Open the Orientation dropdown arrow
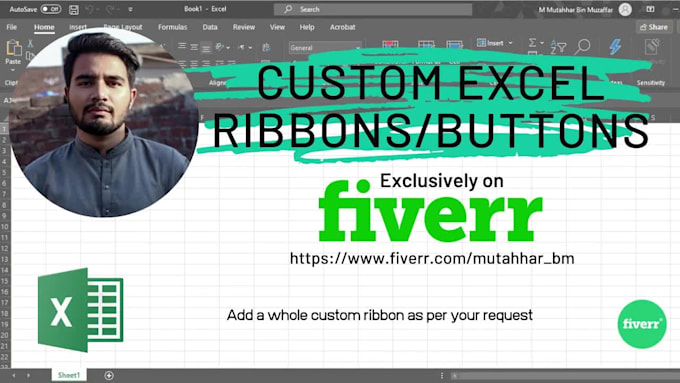680x383 pixels. [x=228, y=47]
